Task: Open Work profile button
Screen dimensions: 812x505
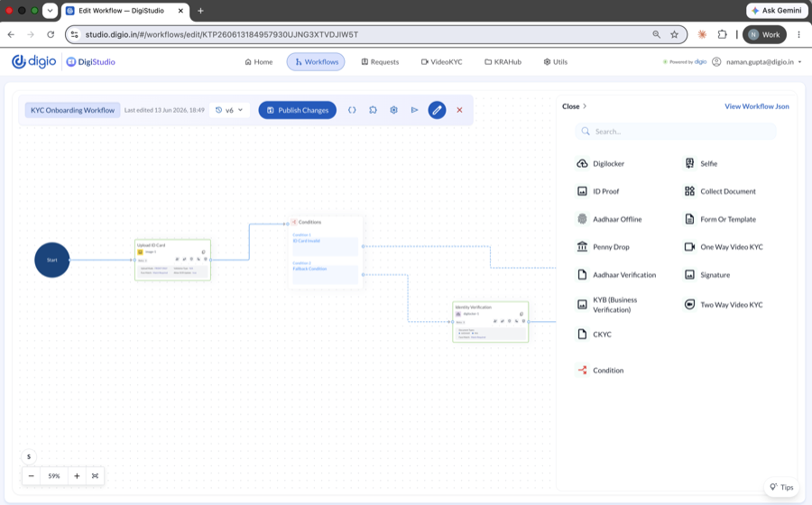Action: [764, 34]
